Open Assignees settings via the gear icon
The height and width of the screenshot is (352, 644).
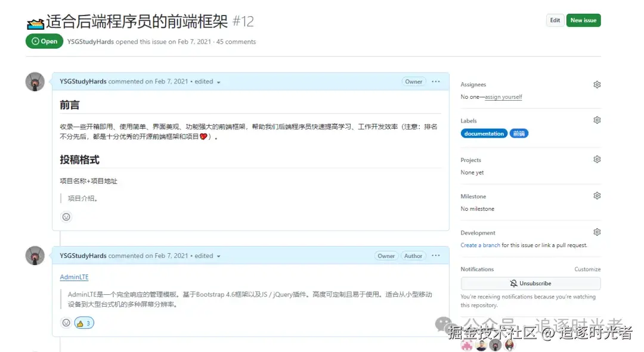click(597, 84)
